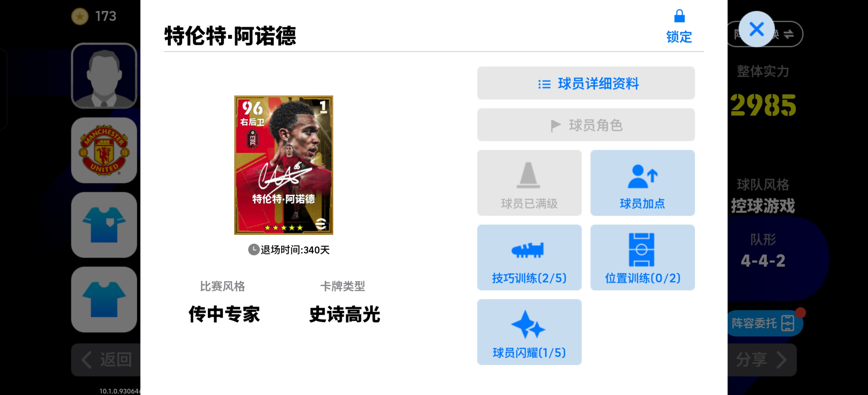Image resolution: width=868 pixels, height=395 pixels.
Task: Toggle the squad swap arrows button
Action: point(788,34)
